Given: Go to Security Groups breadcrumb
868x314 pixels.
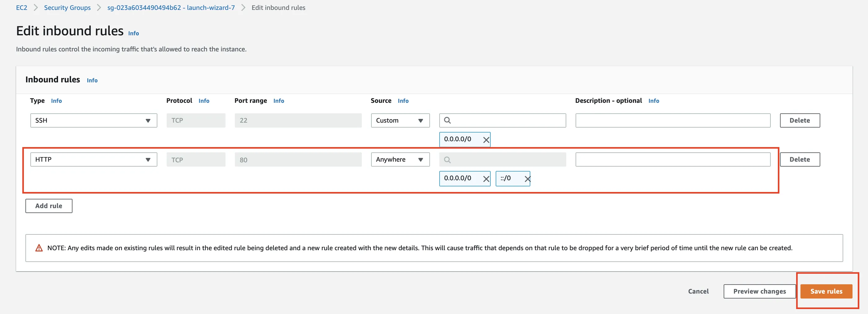Looking at the screenshot, I should point(68,8).
